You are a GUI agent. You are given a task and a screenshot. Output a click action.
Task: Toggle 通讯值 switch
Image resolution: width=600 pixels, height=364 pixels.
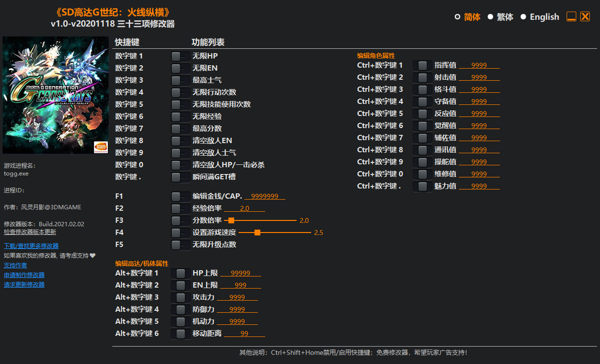(x=422, y=150)
